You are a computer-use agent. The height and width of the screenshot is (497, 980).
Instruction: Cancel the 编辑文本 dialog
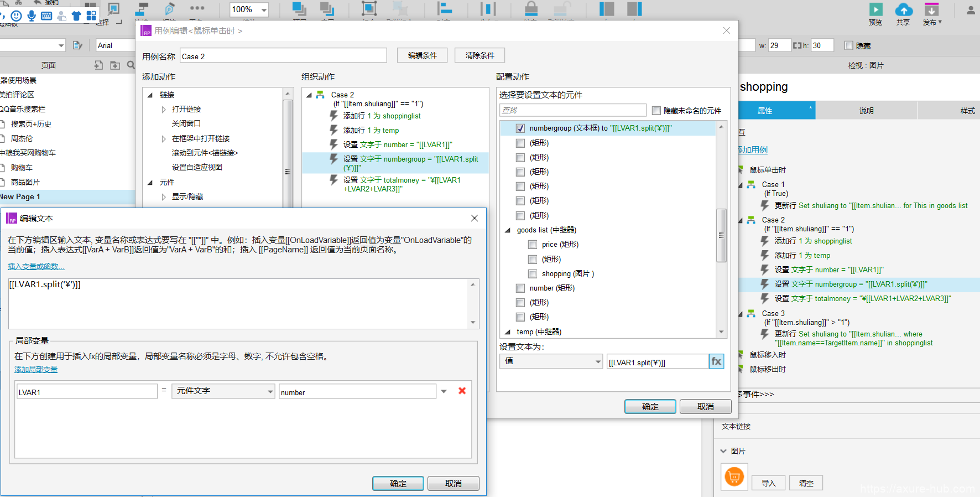(453, 483)
